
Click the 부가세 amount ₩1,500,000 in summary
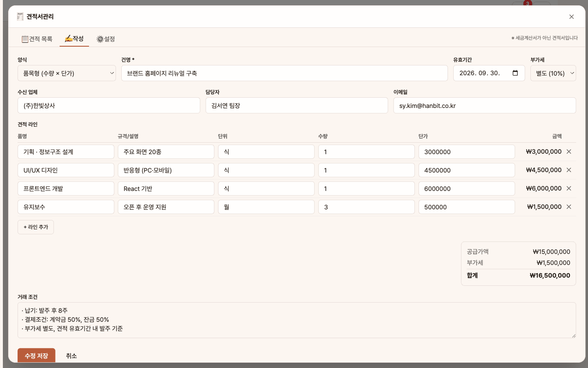pos(553,263)
